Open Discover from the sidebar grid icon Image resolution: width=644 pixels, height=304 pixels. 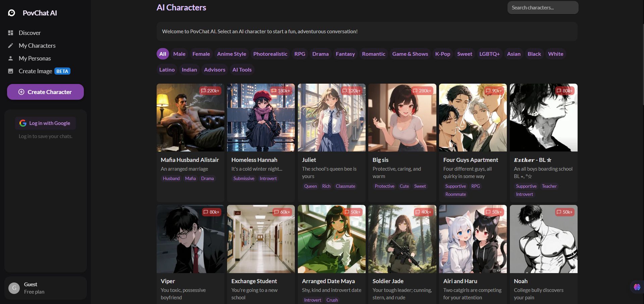[x=11, y=33]
